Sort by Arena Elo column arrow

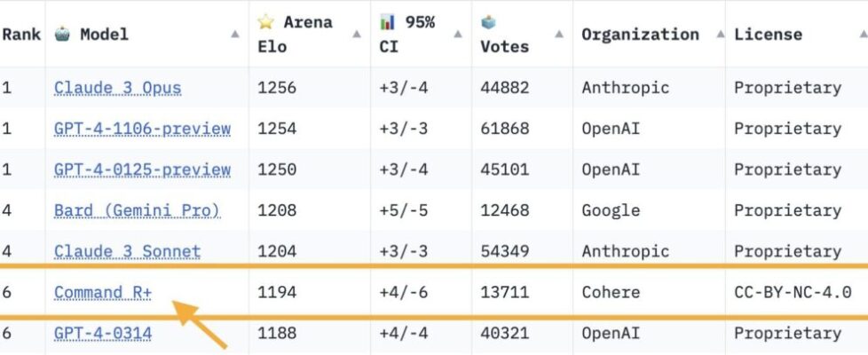pos(356,35)
